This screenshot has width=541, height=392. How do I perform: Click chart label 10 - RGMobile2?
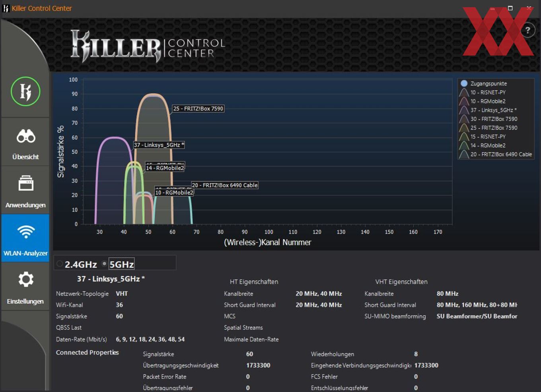pyautogui.click(x=174, y=192)
